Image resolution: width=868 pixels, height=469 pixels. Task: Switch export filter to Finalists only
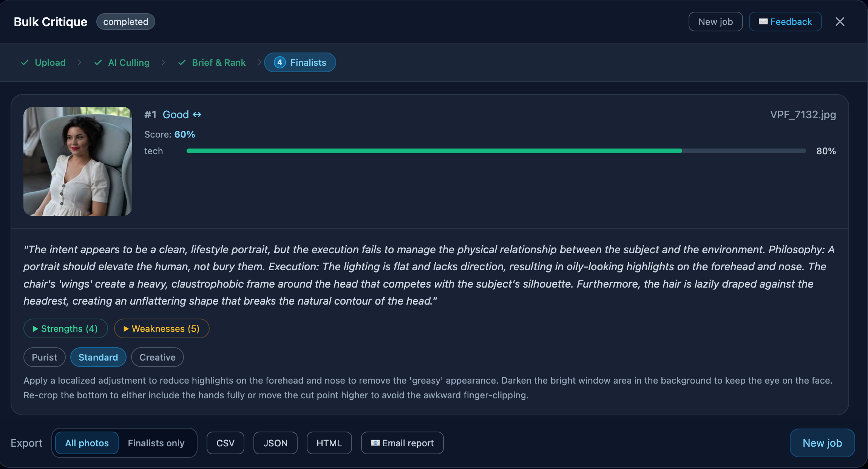click(156, 443)
